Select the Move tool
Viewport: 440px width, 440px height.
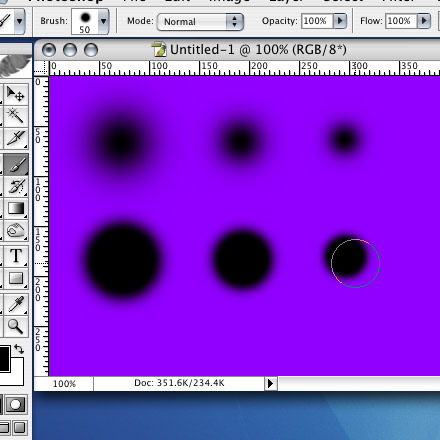15,94
